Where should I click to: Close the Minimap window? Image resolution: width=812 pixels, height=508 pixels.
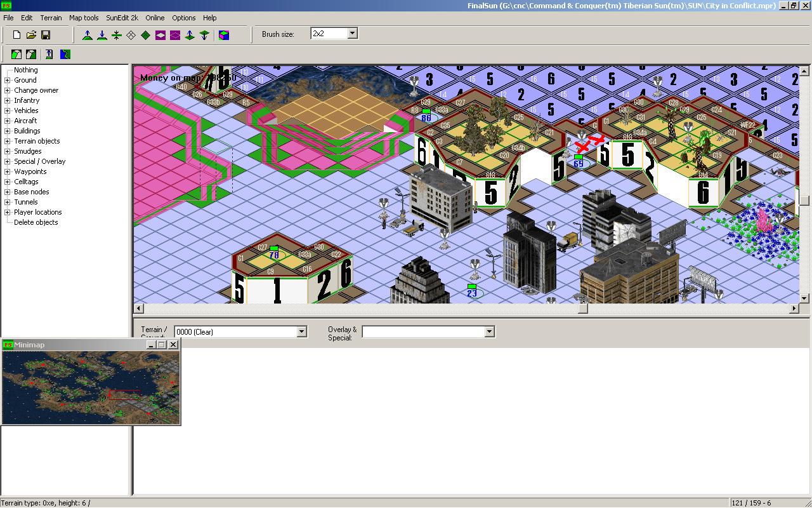[x=173, y=345]
